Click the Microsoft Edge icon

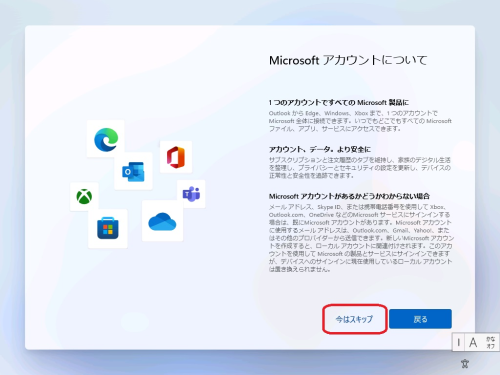[x=106, y=139]
